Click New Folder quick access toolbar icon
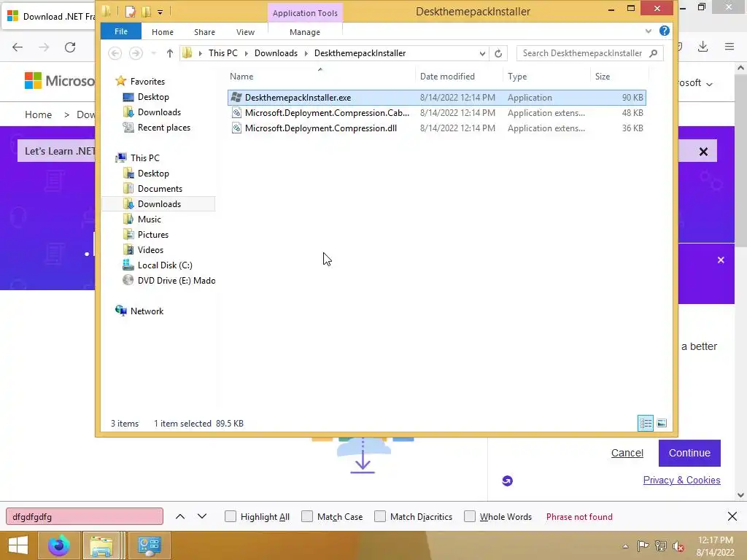The height and width of the screenshot is (560, 747). pyautogui.click(x=146, y=12)
